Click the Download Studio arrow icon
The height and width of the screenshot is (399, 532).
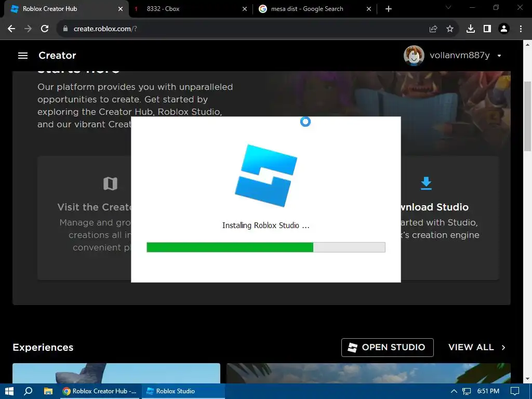pyautogui.click(x=426, y=183)
